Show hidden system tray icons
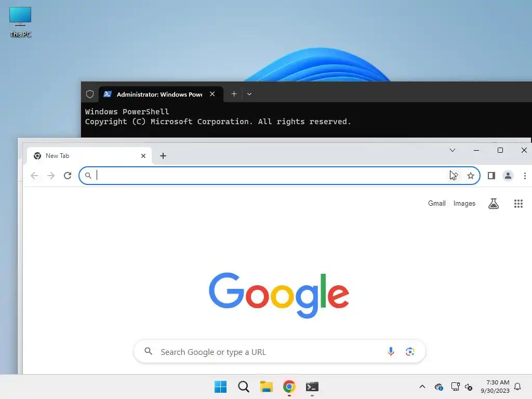 click(x=422, y=387)
